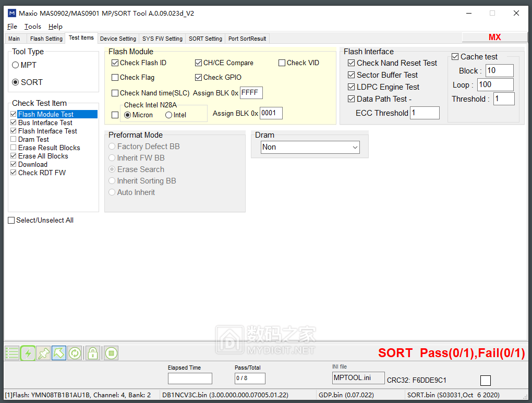Tick the Select/Unselect All checkbox
This screenshot has height=403, width=532.
11,221
